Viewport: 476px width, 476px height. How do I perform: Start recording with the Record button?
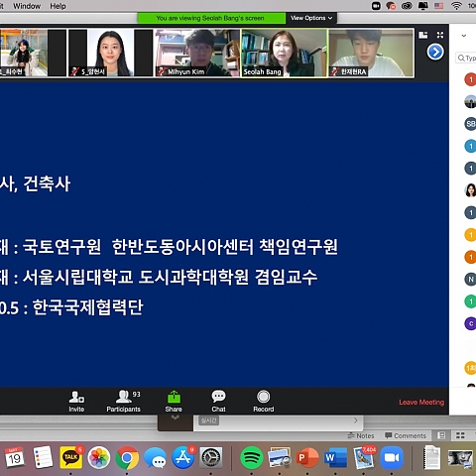coord(264,401)
